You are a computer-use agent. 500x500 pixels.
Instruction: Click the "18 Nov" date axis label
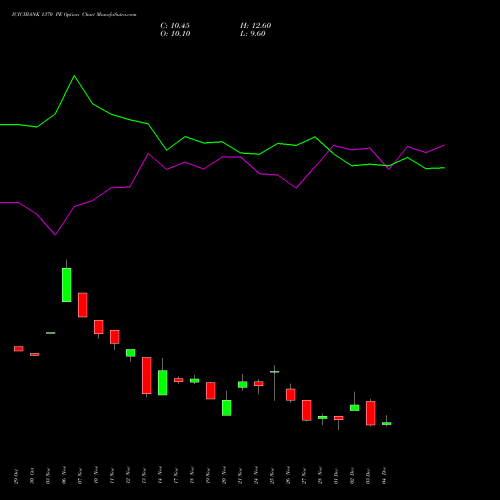click(192, 476)
